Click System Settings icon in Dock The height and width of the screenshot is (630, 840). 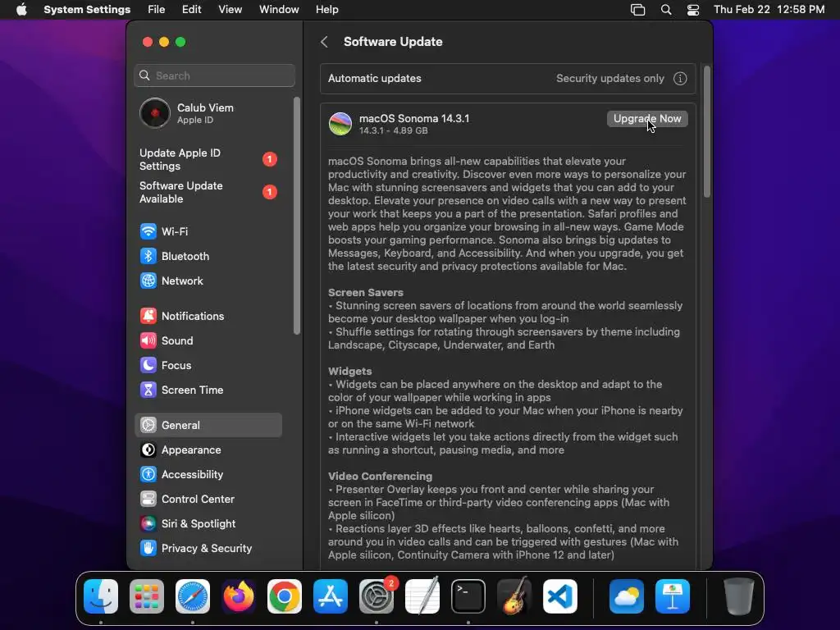(376, 596)
